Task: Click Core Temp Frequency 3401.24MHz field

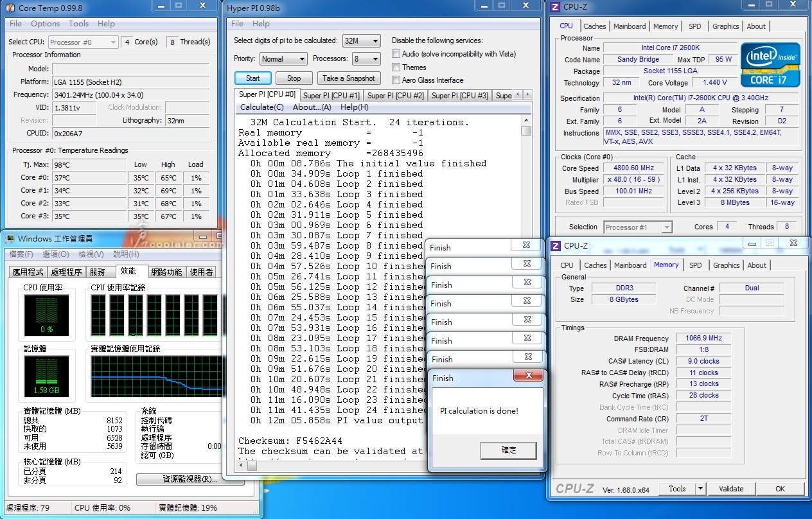Action: 130,94
